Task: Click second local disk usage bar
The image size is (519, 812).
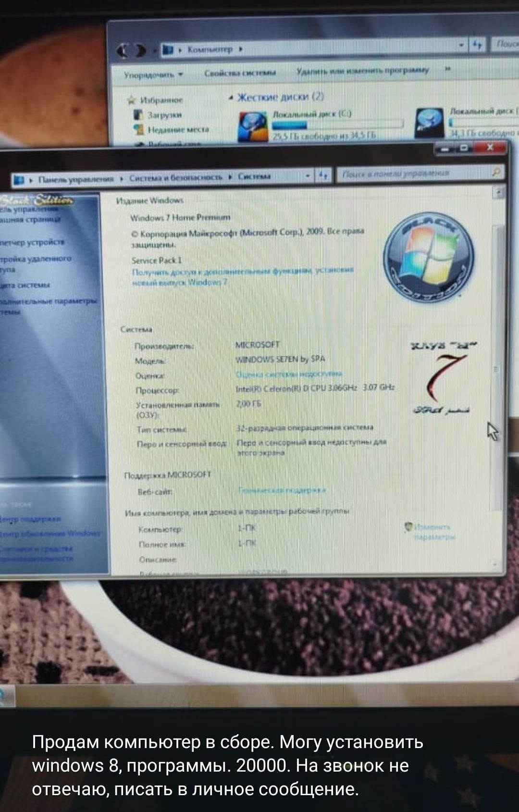Action: [484, 122]
